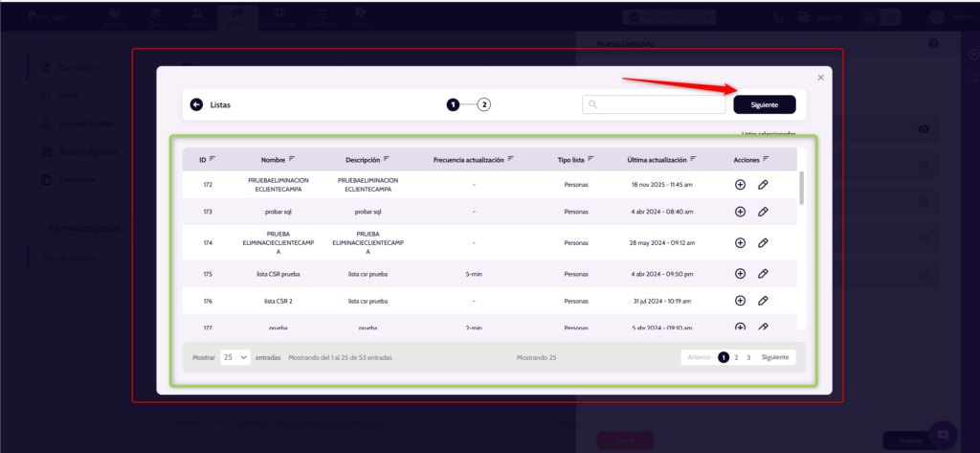The width and height of the screenshot is (980, 453).
Task: Edit list 172 with the pencil icon
Action: pyautogui.click(x=763, y=185)
